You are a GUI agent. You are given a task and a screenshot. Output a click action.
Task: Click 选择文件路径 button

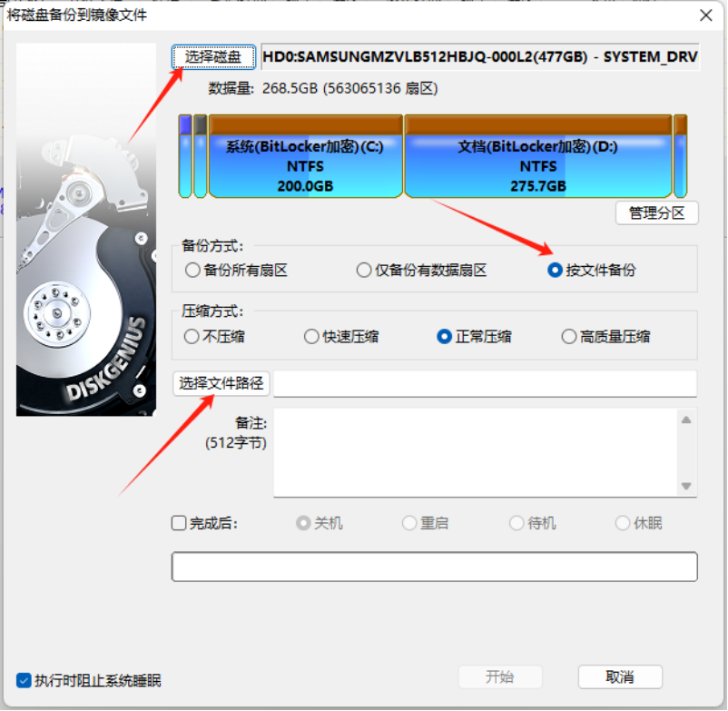coord(221,383)
